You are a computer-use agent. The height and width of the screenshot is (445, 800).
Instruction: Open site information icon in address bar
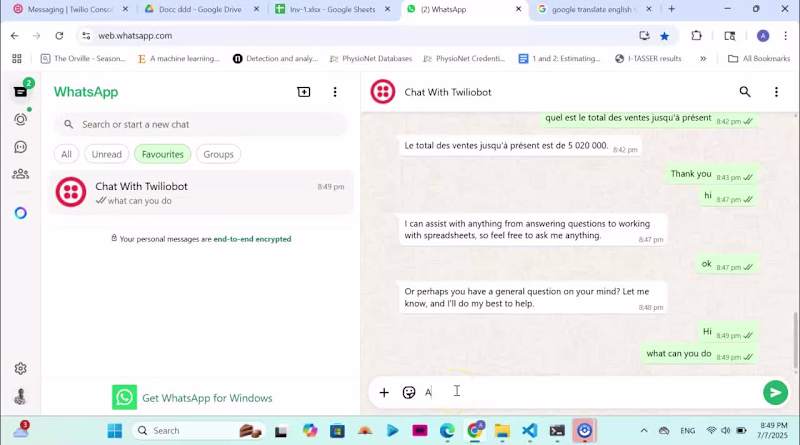86,36
